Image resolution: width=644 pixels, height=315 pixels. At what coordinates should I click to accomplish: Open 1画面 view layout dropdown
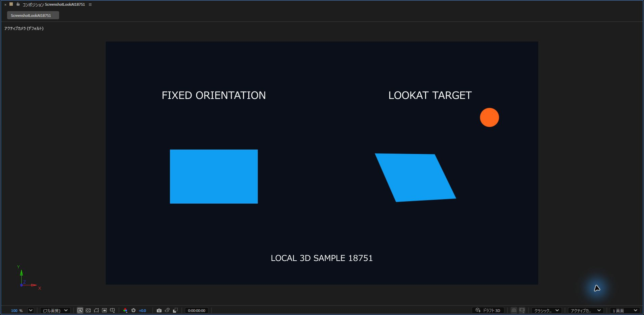click(x=625, y=311)
